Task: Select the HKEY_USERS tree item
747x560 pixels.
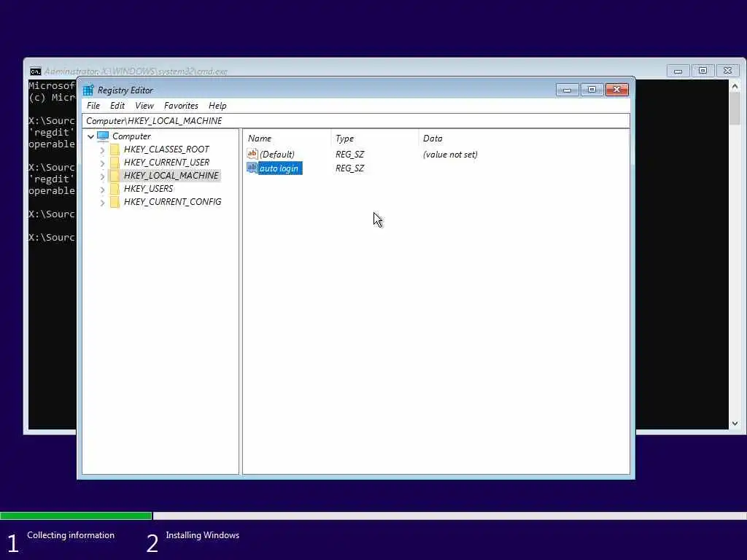Action: (148, 189)
